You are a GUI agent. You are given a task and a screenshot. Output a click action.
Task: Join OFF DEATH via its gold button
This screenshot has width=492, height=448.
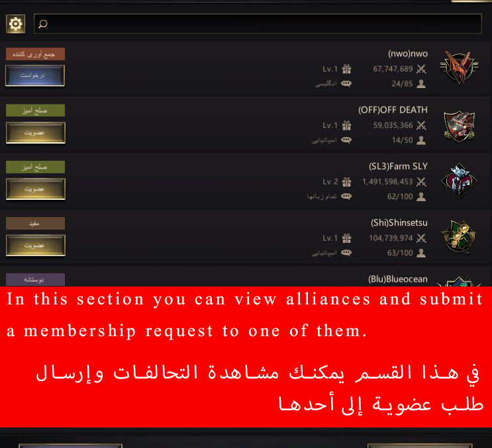36,132
